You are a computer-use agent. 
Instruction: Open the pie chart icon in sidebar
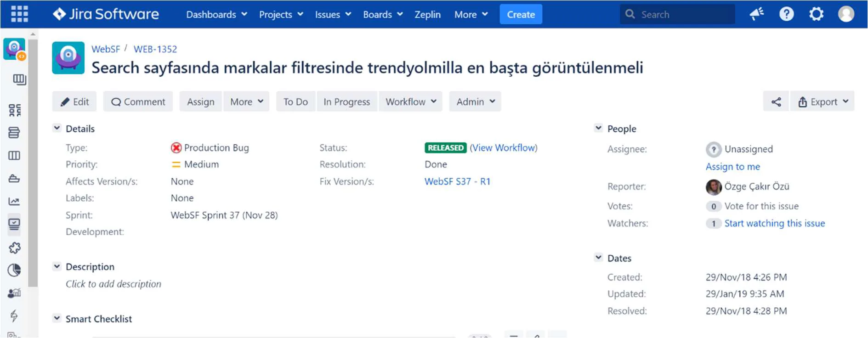coord(14,270)
